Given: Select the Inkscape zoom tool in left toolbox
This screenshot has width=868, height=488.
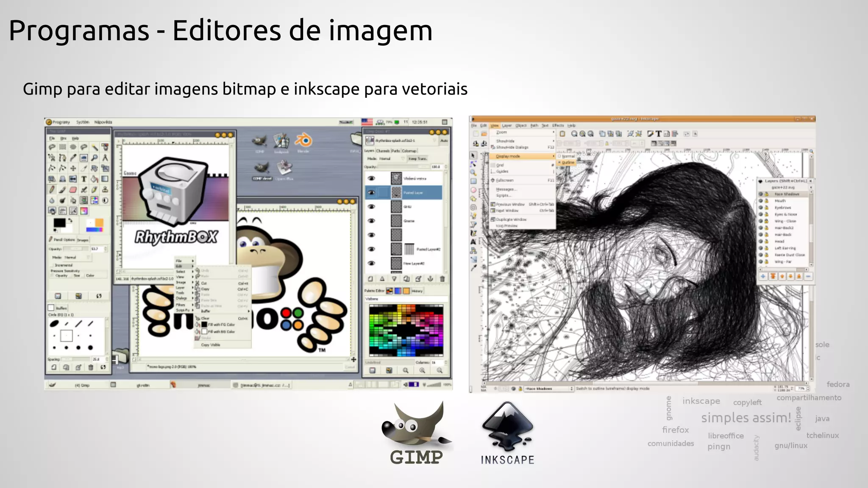Looking at the screenshot, I should click(473, 173).
